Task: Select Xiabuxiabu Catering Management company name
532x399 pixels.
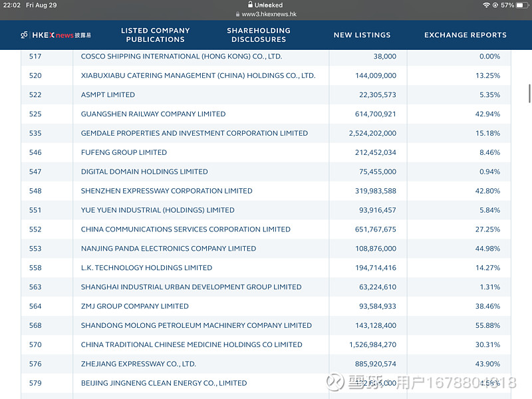Action: tap(198, 75)
